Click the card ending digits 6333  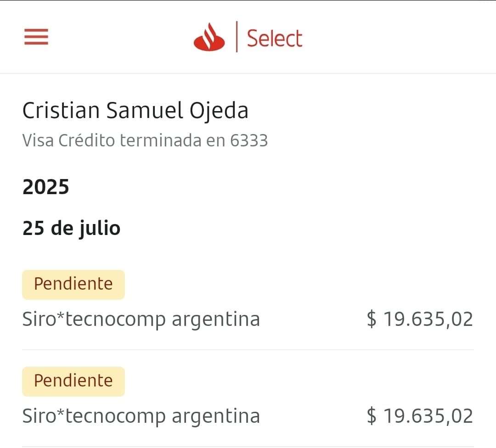coord(249,140)
